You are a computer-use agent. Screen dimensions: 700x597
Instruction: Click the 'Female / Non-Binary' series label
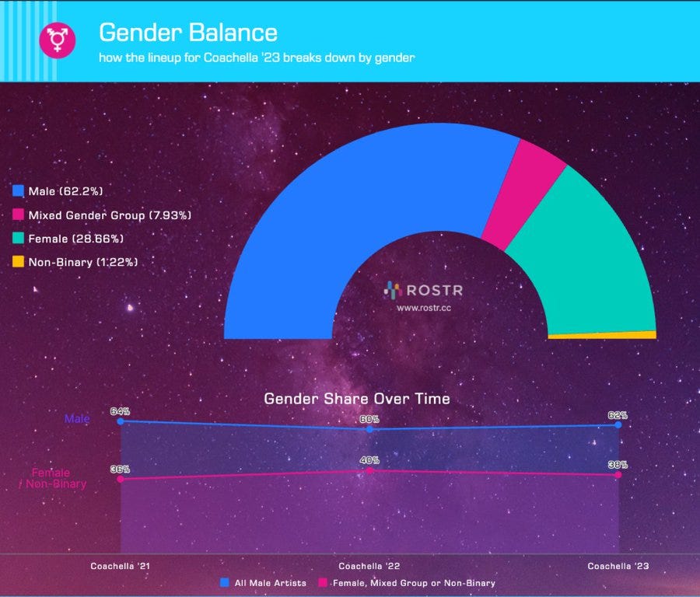(x=53, y=478)
